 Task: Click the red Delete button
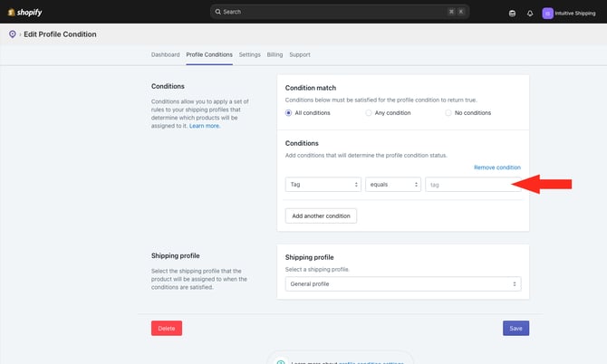(167, 329)
